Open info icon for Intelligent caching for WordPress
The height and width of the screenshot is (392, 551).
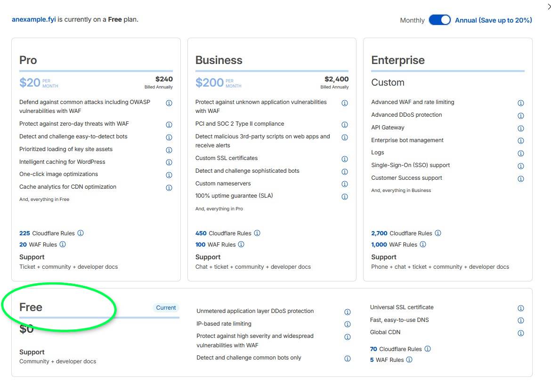pyautogui.click(x=169, y=162)
